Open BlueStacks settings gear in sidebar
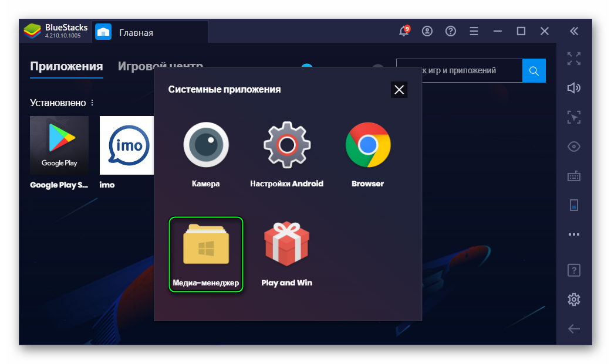611x364 pixels. point(574,300)
